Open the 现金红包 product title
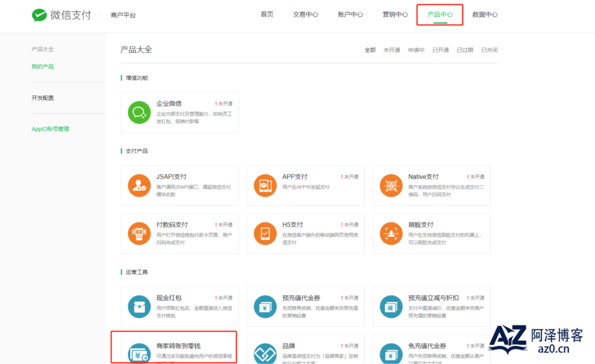 click(169, 298)
